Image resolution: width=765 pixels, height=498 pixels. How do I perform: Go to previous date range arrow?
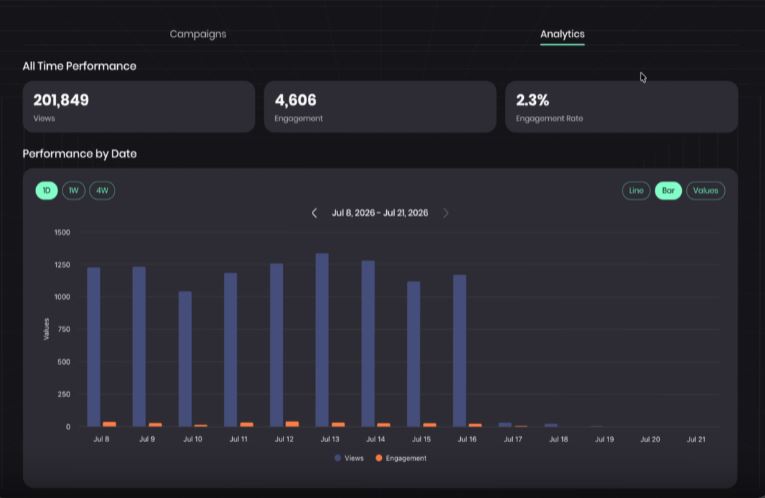pos(314,213)
